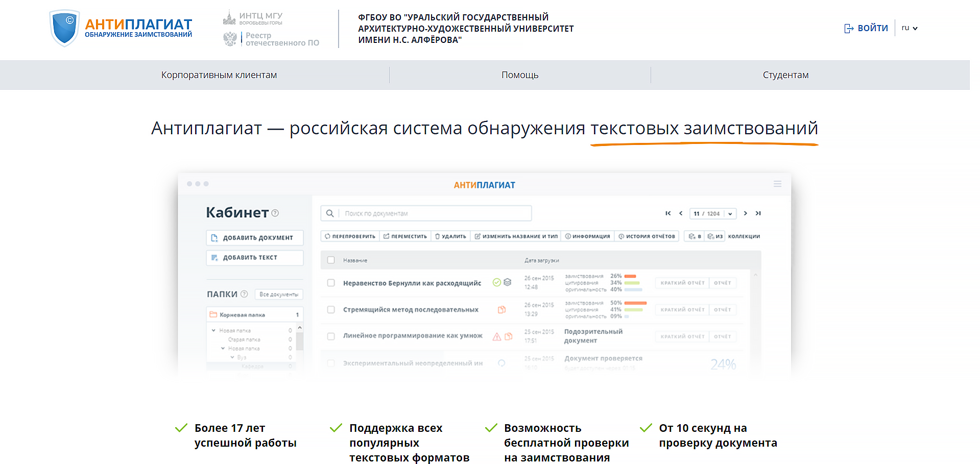Open the ИНТЦ МГУ logo link
980x464 pixels.
coord(252,18)
